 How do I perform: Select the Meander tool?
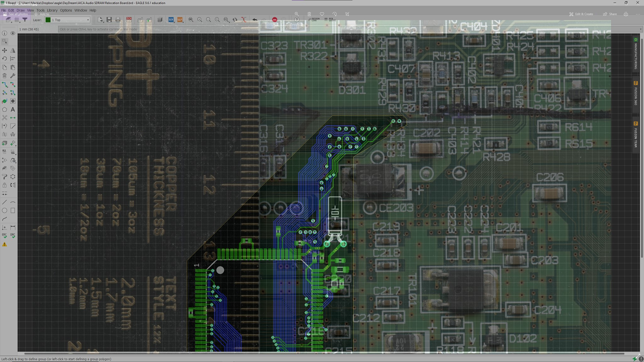13,134
